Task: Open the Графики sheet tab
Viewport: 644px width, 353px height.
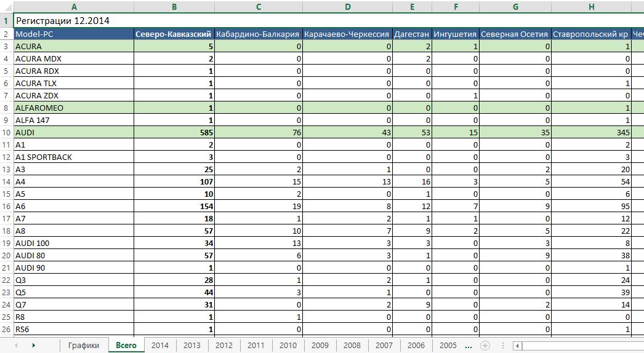Action: 84,346
